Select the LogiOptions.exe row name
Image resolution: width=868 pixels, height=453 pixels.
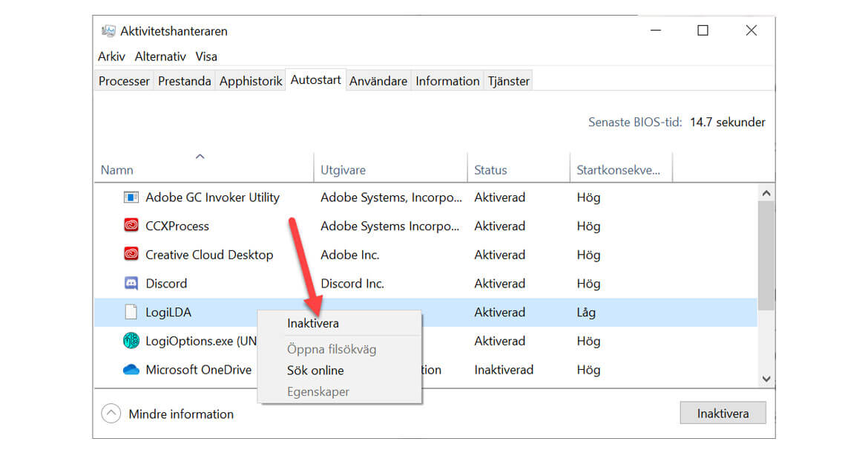[x=201, y=341]
